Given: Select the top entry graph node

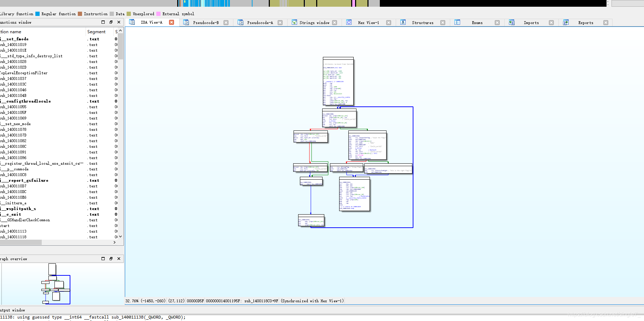Looking at the screenshot, I should (338, 81).
